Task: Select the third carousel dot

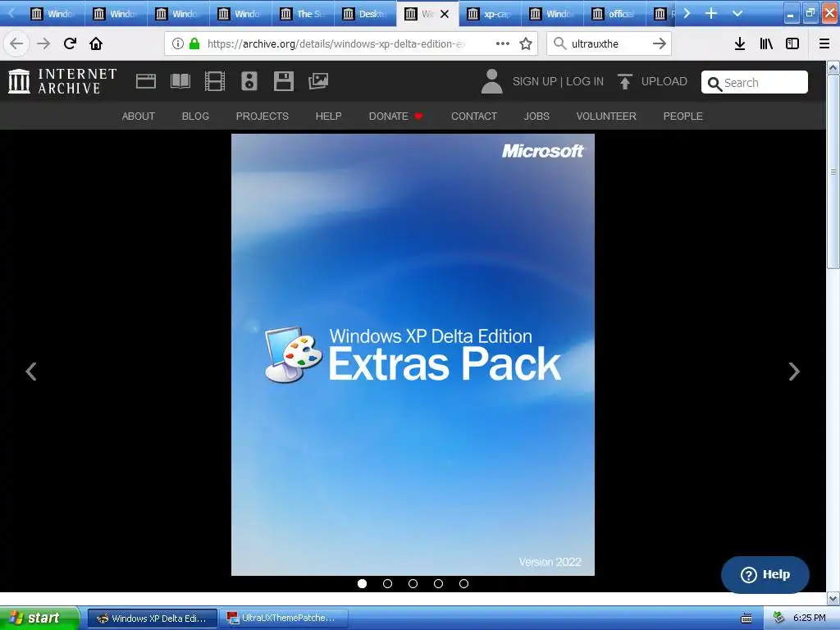Action: click(413, 583)
